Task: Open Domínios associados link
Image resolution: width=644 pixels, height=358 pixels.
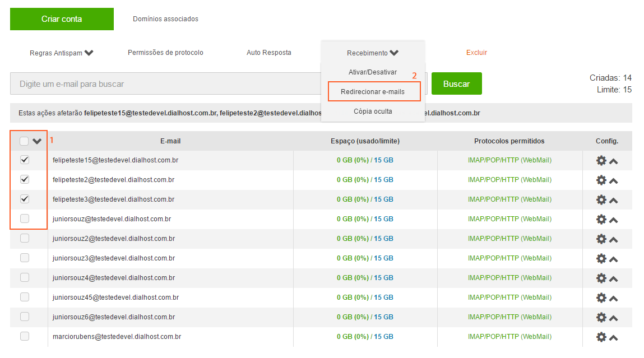Action: (165, 19)
